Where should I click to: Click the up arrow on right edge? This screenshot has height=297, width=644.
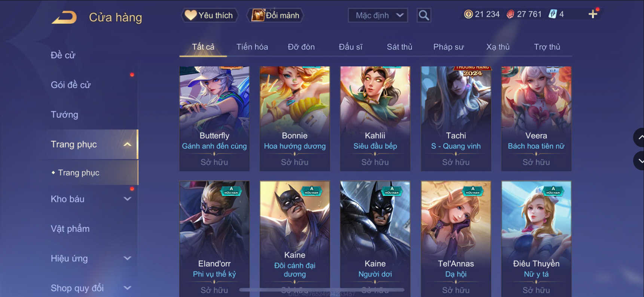(639, 137)
